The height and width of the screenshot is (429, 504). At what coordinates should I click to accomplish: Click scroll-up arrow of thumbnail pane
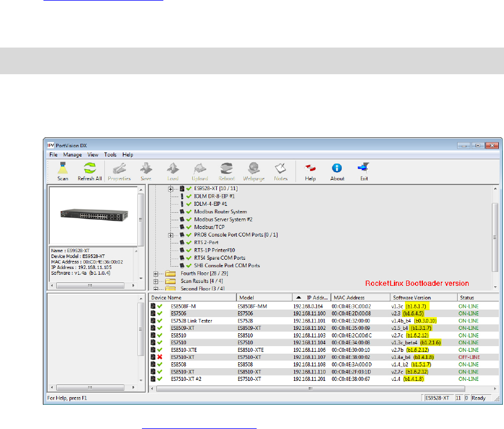point(141,190)
